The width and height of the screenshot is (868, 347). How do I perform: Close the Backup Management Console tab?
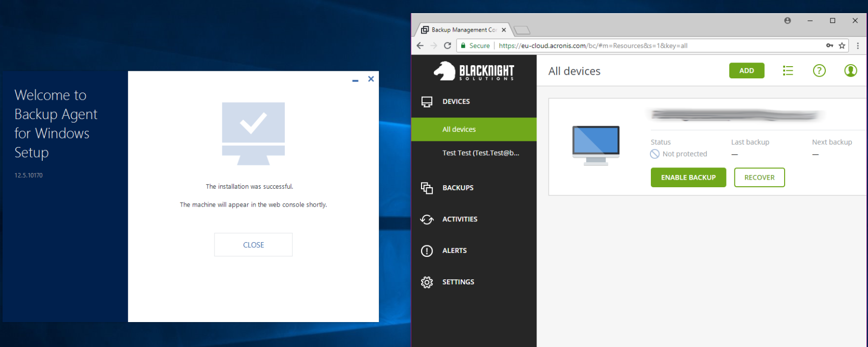click(x=504, y=30)
